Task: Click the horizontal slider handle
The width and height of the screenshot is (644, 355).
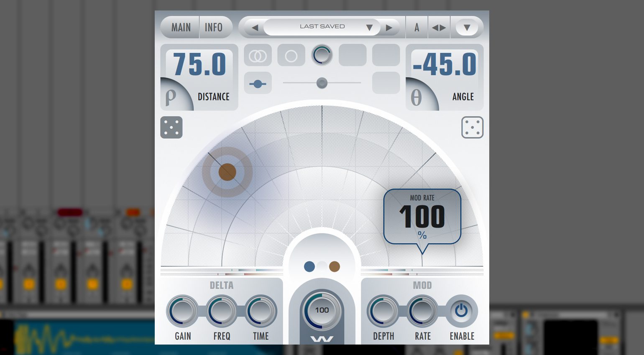Action: (322, 83)
